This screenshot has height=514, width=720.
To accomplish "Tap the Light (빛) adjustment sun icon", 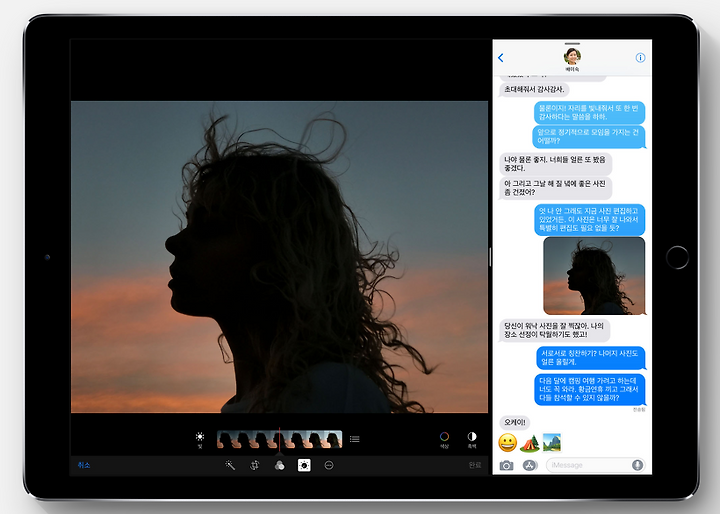I will point(200,437).
